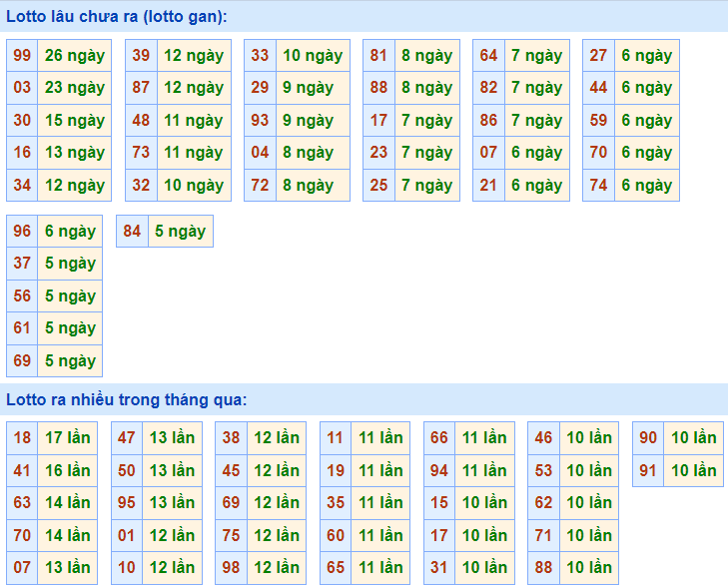
Task: Click the '13 lần' value beside 50
Action: pos(172,470)
